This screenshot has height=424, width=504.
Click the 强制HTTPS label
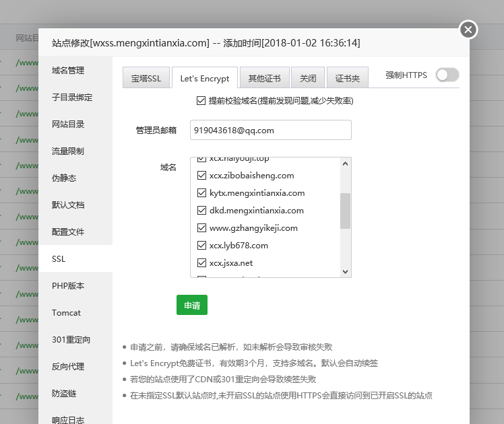click(406, 75)
